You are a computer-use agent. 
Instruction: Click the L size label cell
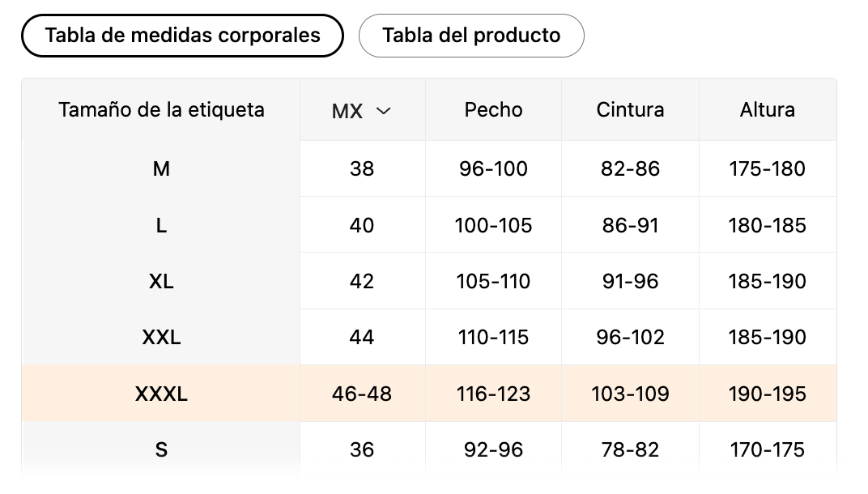[x=161, y=226]
